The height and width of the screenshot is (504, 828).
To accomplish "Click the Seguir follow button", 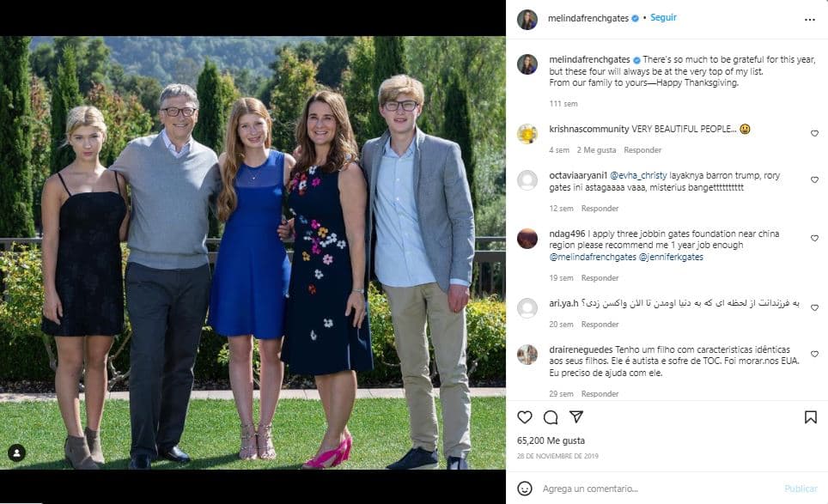I will pos(664,18).
